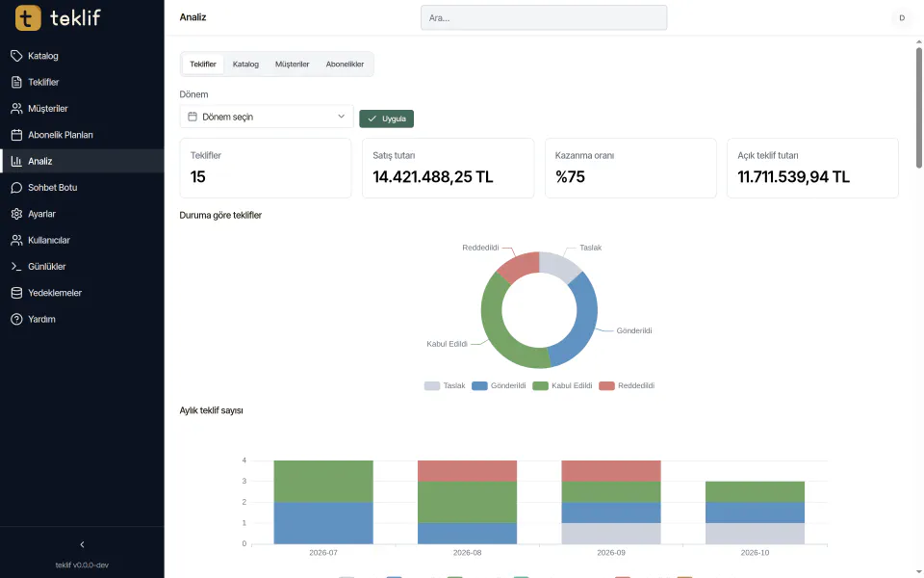The width and height of the screenshot is (924, 578).
Task: Navigate to Yedeklemeler in the sidebar
Action: [82, 293]
